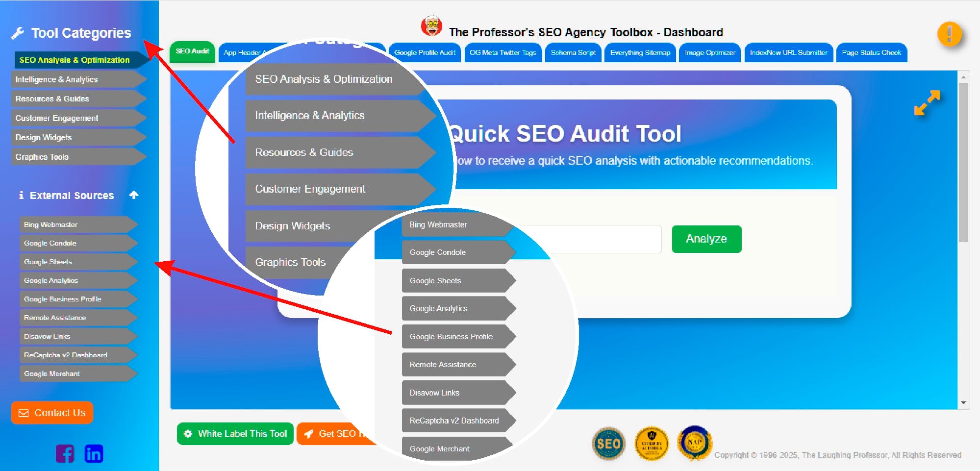Open Customer Engagement category in sidebar
This screenshot has height=471, width=980.
(78, 118)
